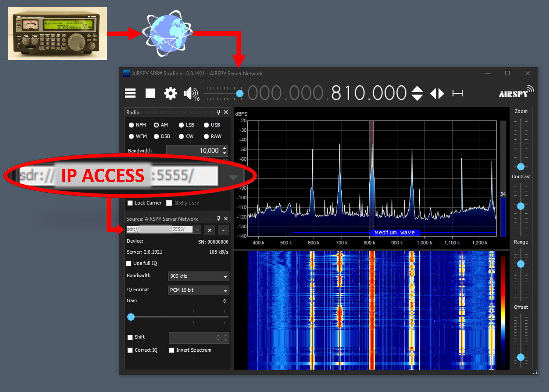Select LSB demodulation mode
This screenshot has width=549, height=392.
pyautogui.click(x=181, y=125)
